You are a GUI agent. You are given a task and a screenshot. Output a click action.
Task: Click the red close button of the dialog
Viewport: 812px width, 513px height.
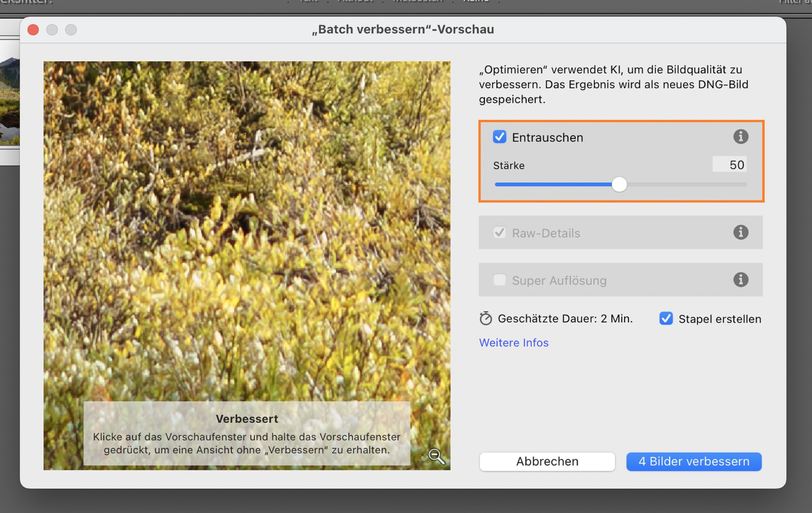pyautogui.click(x=33, y=30)
